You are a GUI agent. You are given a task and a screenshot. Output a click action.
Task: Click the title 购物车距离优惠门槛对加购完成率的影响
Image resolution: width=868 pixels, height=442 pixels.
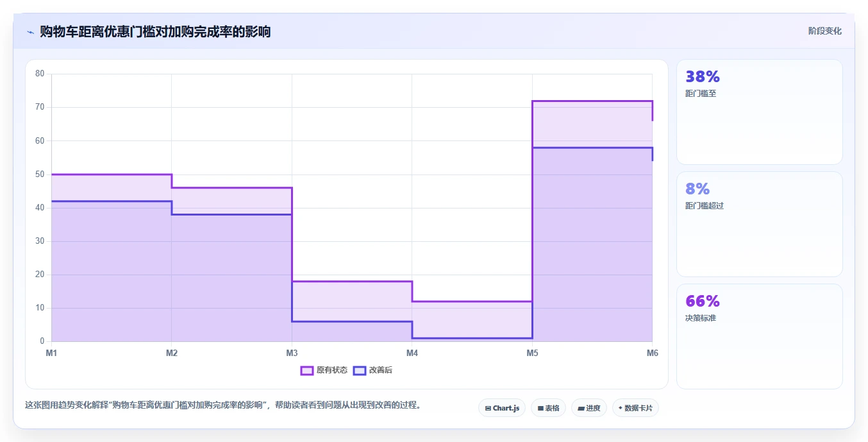155,31
